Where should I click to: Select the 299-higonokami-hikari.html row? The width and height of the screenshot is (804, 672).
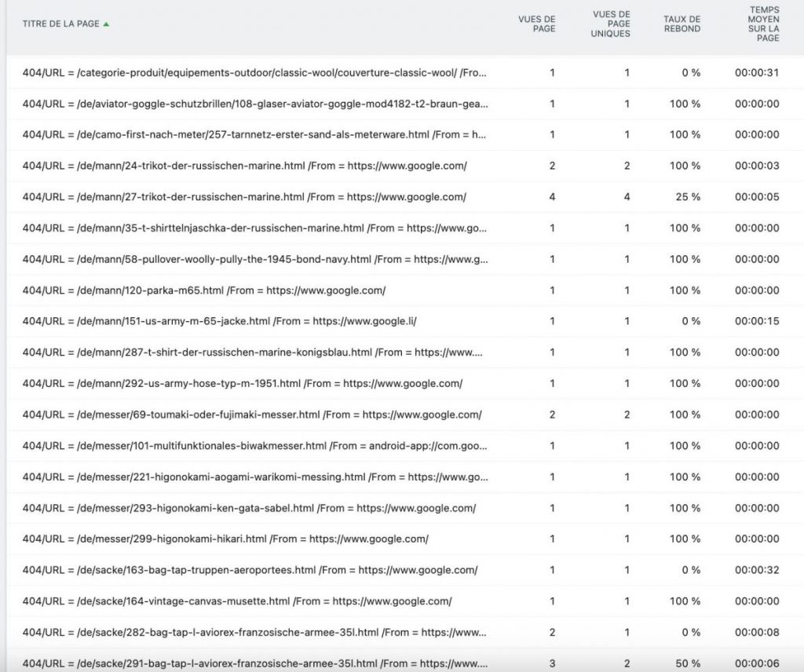(x=225, y=539)
